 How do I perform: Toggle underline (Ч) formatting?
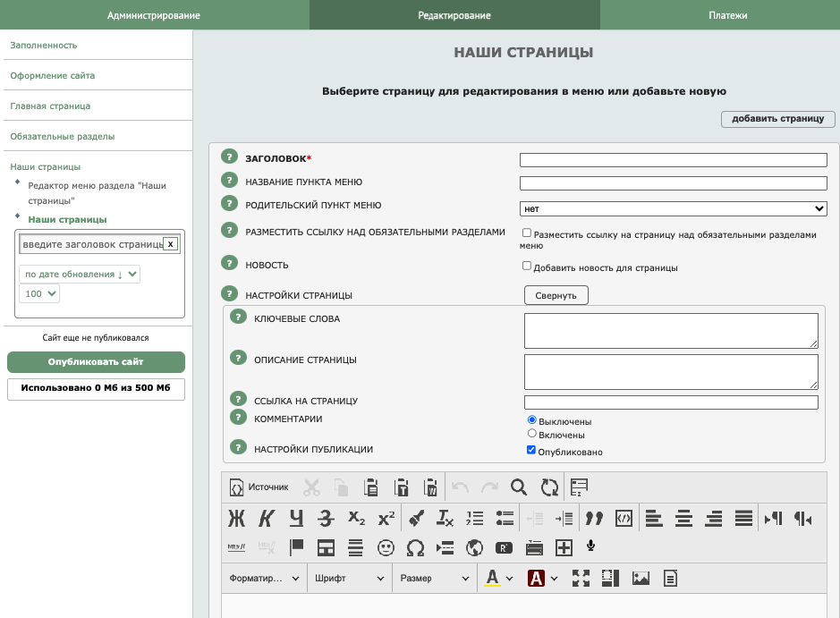296,518
